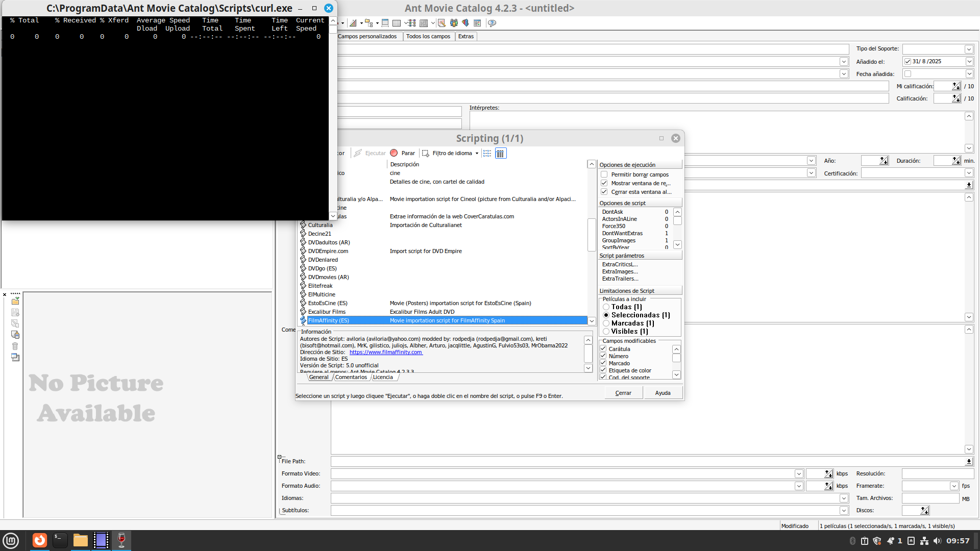Open the preferences window icon in main toolbar

[477, 23]
